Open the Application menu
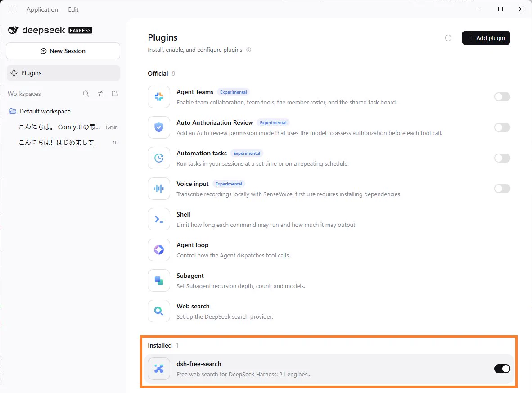 click(x=42, y=9)
